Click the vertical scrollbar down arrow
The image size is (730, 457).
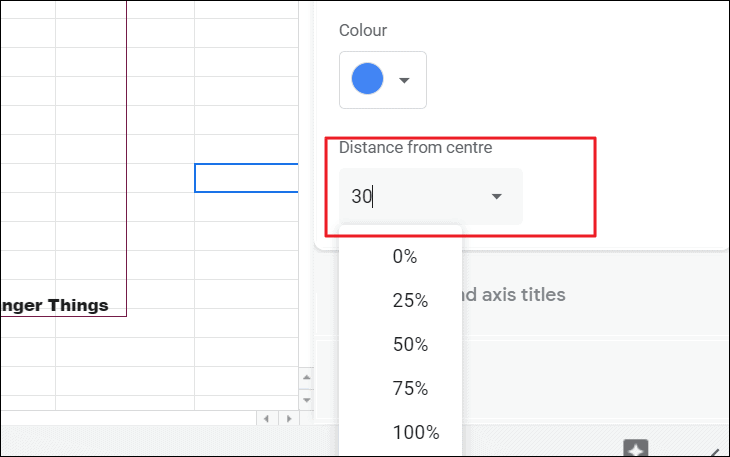click(306, 400)
